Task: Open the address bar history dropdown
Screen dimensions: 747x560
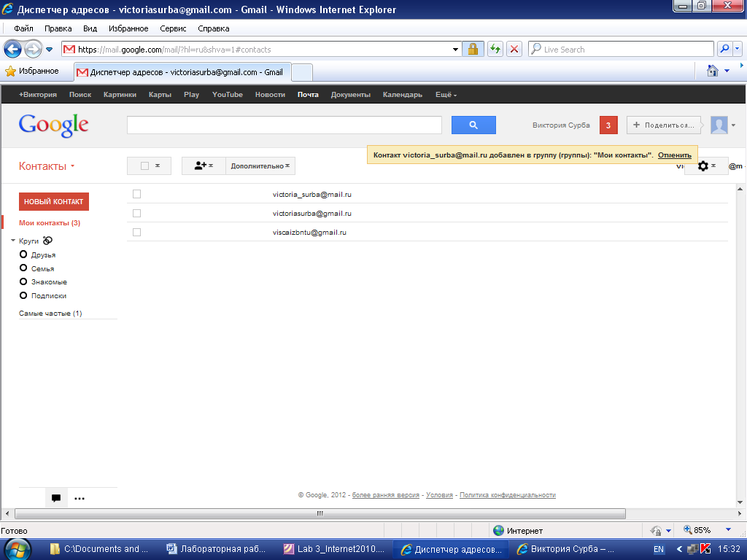Action: pos(455,49)
